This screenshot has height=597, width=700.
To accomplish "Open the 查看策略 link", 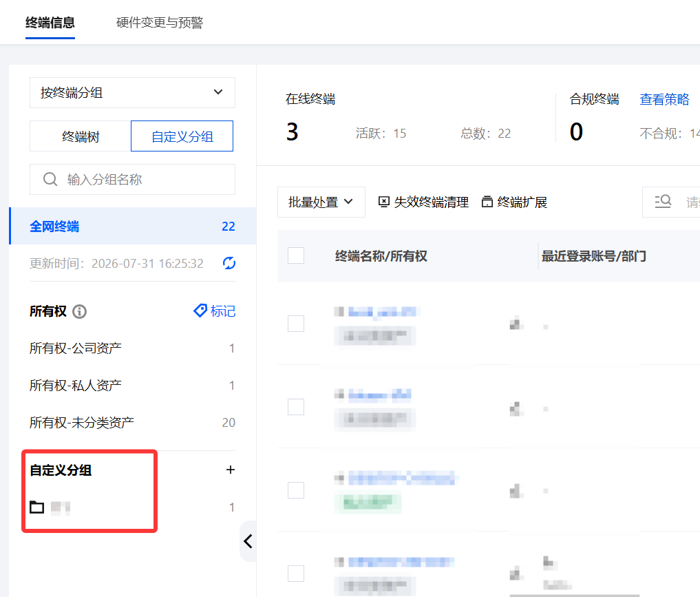I will pyautogui.click(x=664, y=99).
